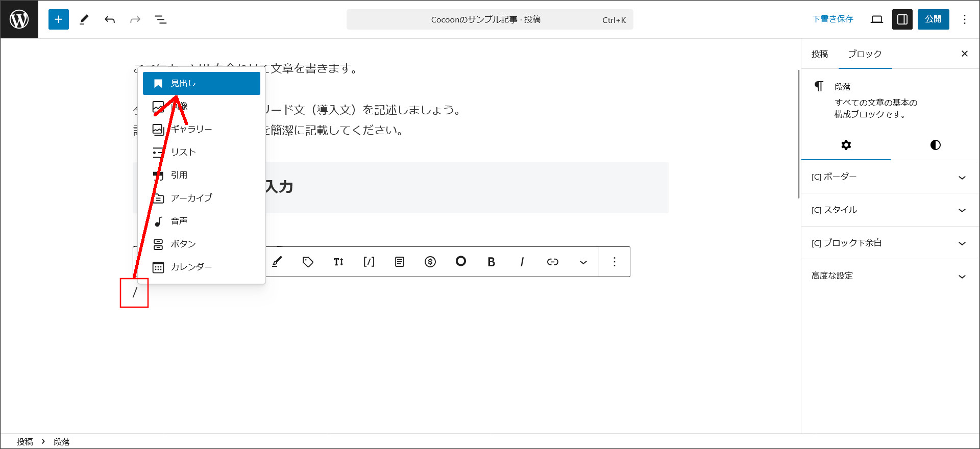This screenshot has width=980, height=449.
Task: Open the template text document icon
Action: pos(400,262)
